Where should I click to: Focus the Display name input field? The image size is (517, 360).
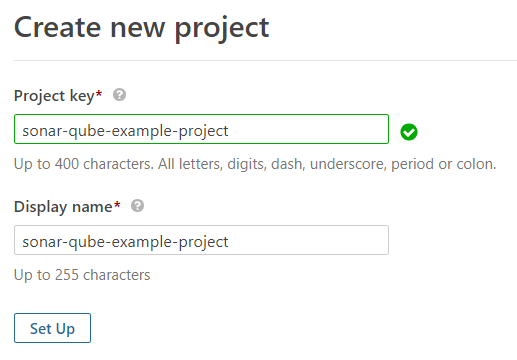(x=201, y=240)
